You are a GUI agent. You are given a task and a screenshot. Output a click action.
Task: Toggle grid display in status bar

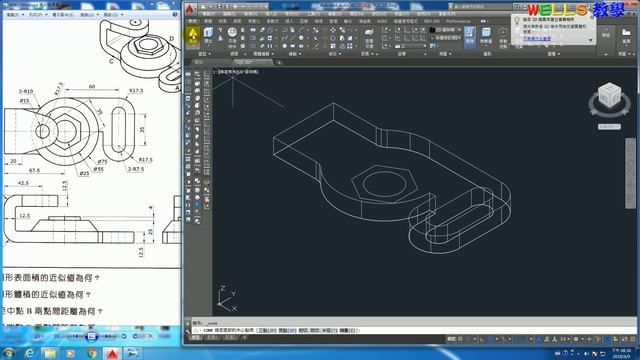pyautogui.click(x=461, y=339)
